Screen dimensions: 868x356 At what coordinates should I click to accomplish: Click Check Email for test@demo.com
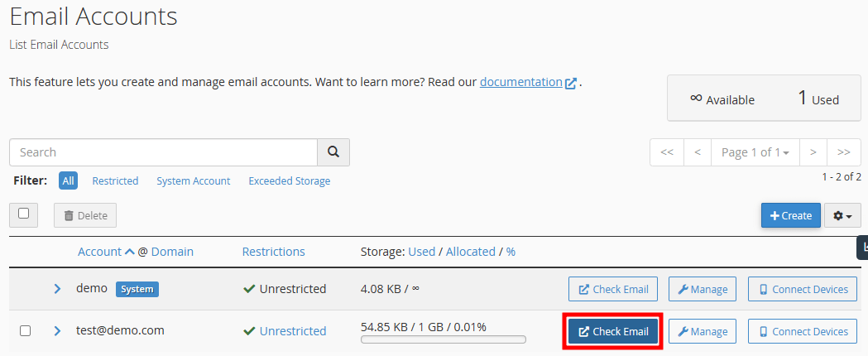click(x=613, y=331)
